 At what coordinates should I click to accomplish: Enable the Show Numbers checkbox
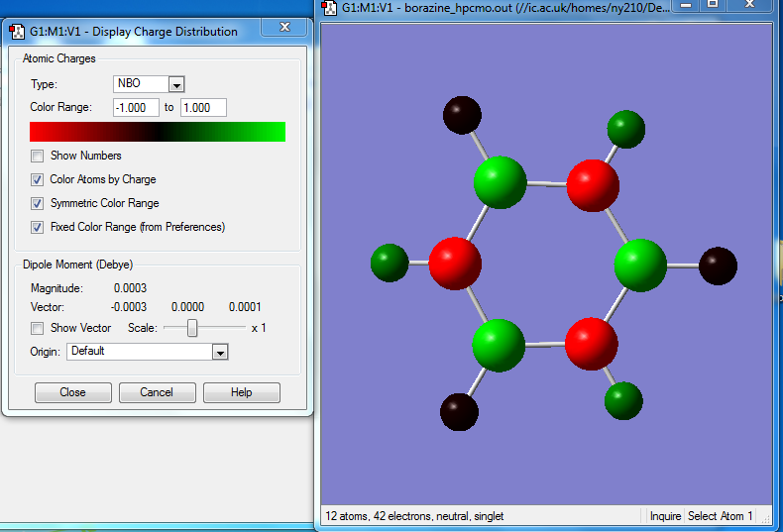(x=37, y=157)
